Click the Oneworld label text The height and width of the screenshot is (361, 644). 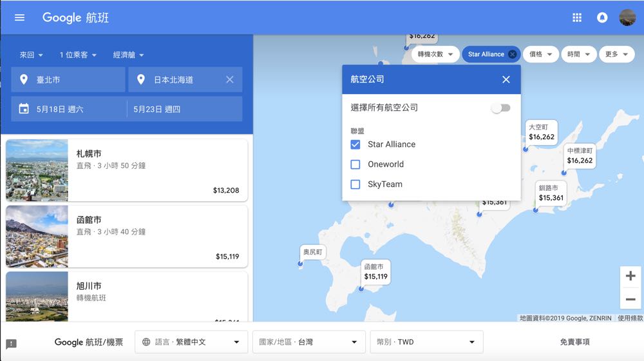386,164
